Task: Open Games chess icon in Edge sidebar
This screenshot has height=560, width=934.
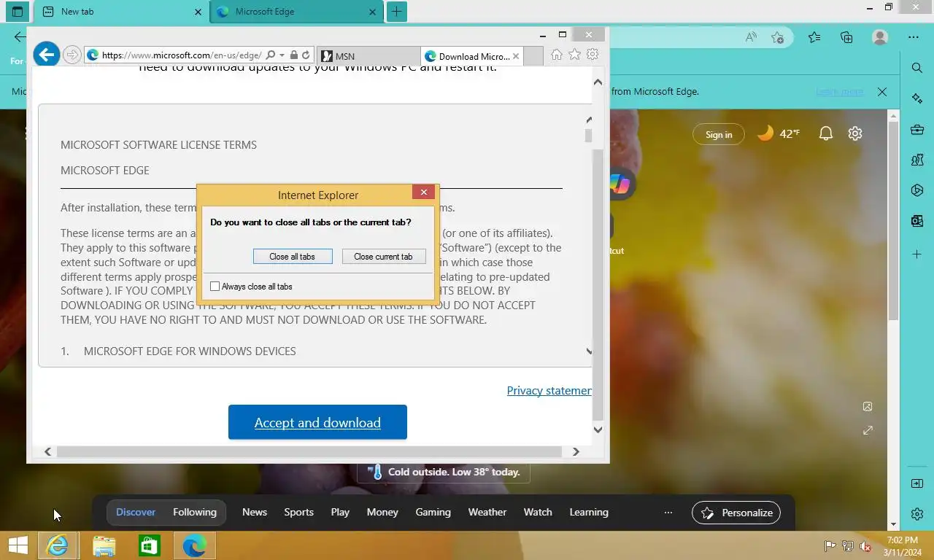Action: click(x=917, y=160)
